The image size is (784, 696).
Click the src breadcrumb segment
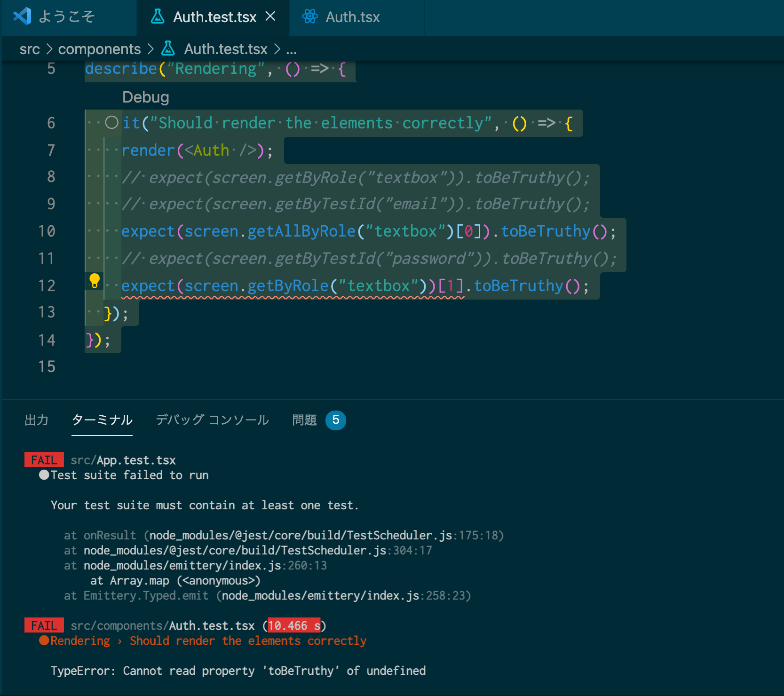pos(30,49)
